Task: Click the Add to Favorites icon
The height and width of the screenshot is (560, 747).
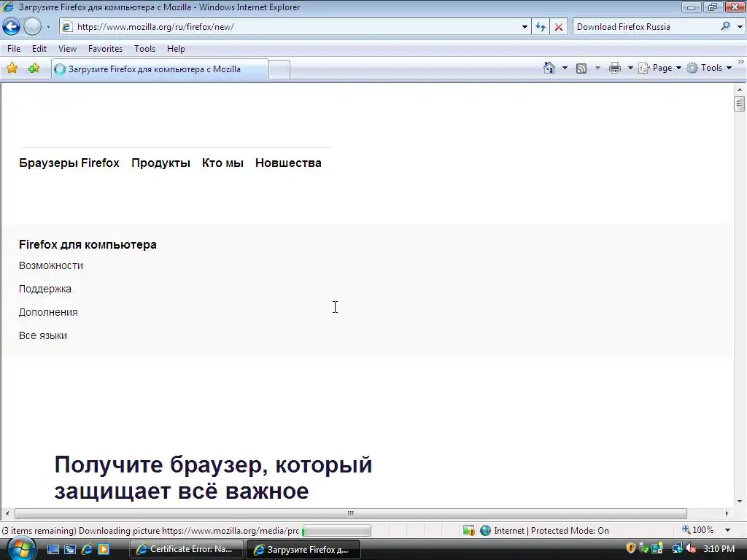Action: tap(34, 68)
